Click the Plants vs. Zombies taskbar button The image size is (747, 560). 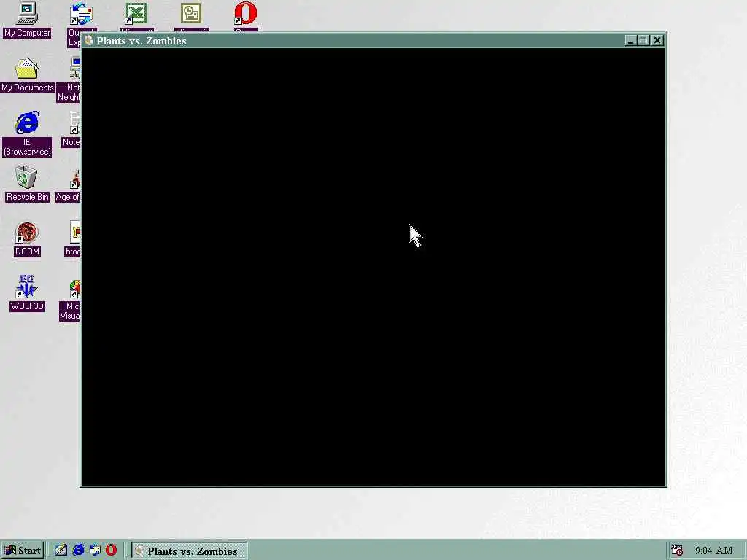pyautogui.click(x=189, y=551)
